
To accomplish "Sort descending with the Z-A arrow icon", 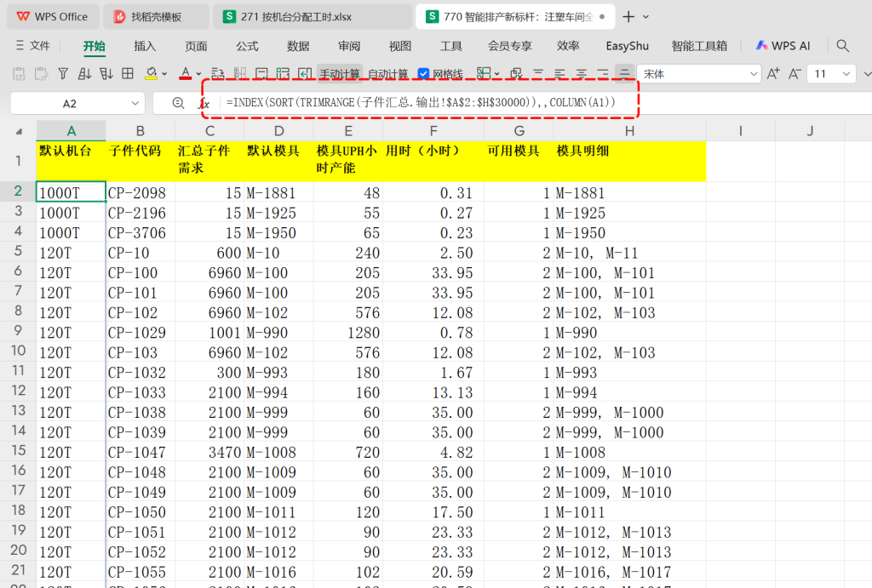I will (106, 74).
